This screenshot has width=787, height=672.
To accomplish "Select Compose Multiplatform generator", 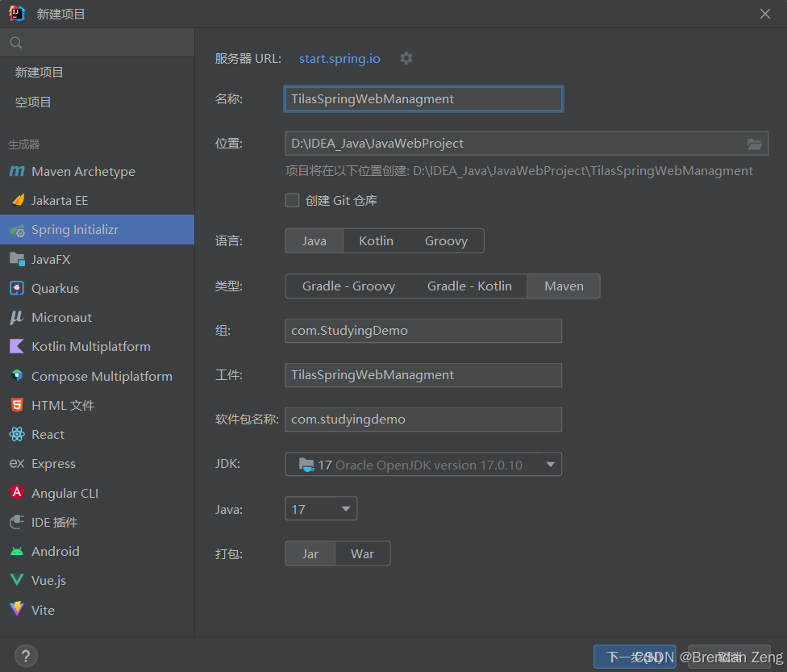I will click(x=98, y=376).
